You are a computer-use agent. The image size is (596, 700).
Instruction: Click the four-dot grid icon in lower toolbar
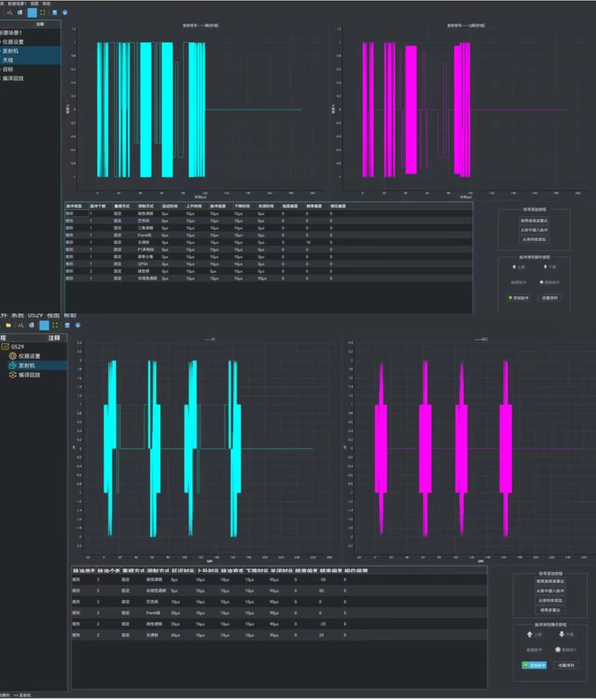pyautogui.click(x=55, y=325)
